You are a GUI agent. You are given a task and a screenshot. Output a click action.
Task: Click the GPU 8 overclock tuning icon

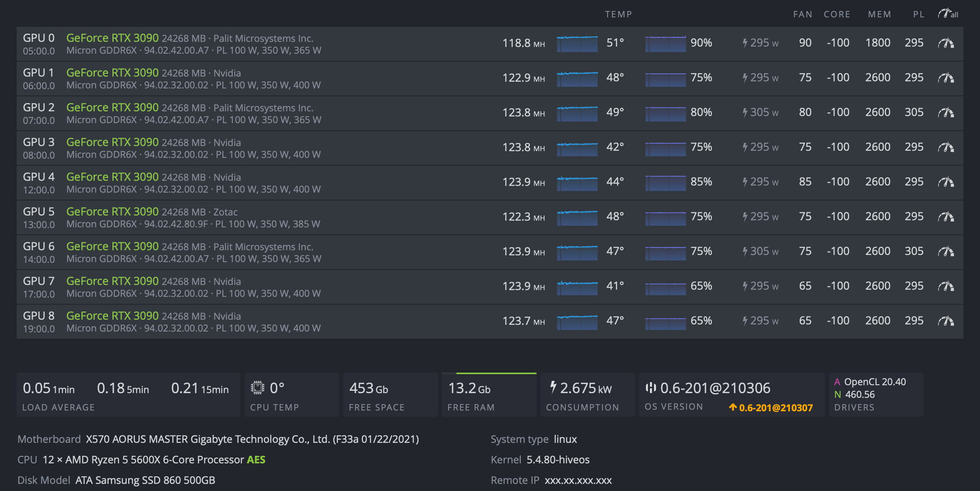coord(946,321)
